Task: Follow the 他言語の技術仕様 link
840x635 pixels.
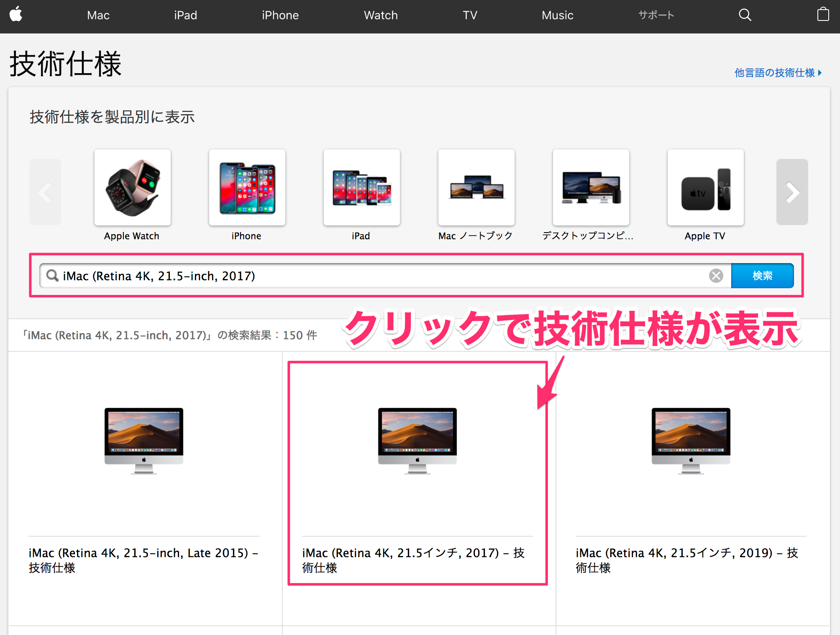Action: [x=778, y=73]
